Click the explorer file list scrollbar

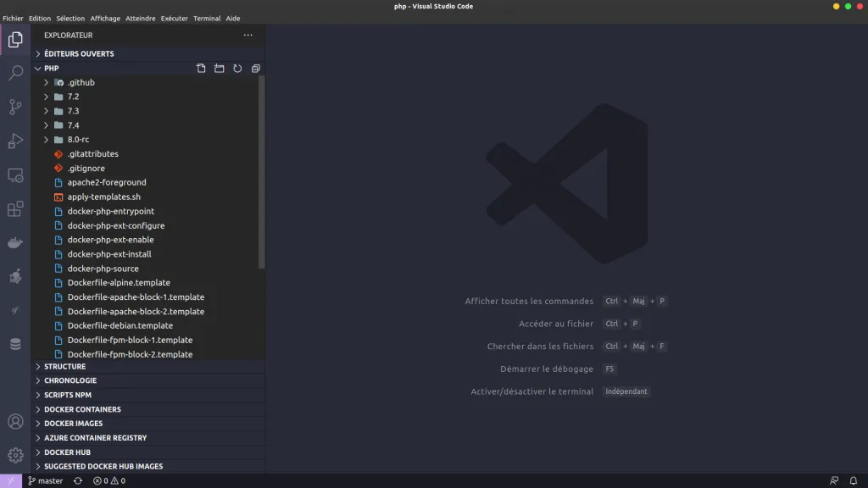click(262, 169)
